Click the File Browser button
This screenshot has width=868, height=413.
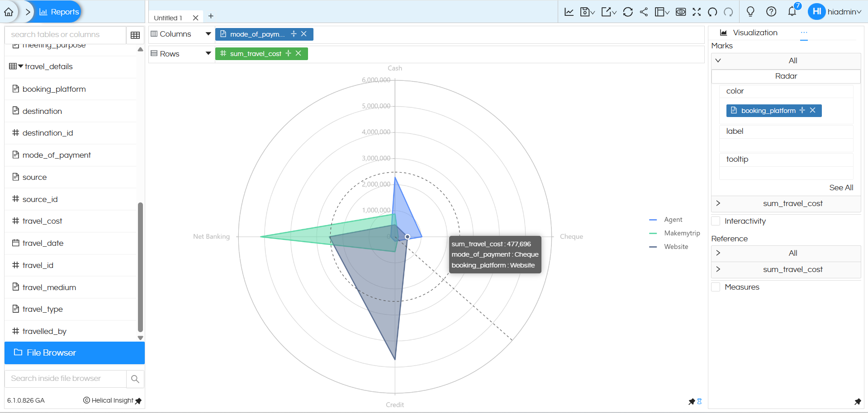coord(74,352)
